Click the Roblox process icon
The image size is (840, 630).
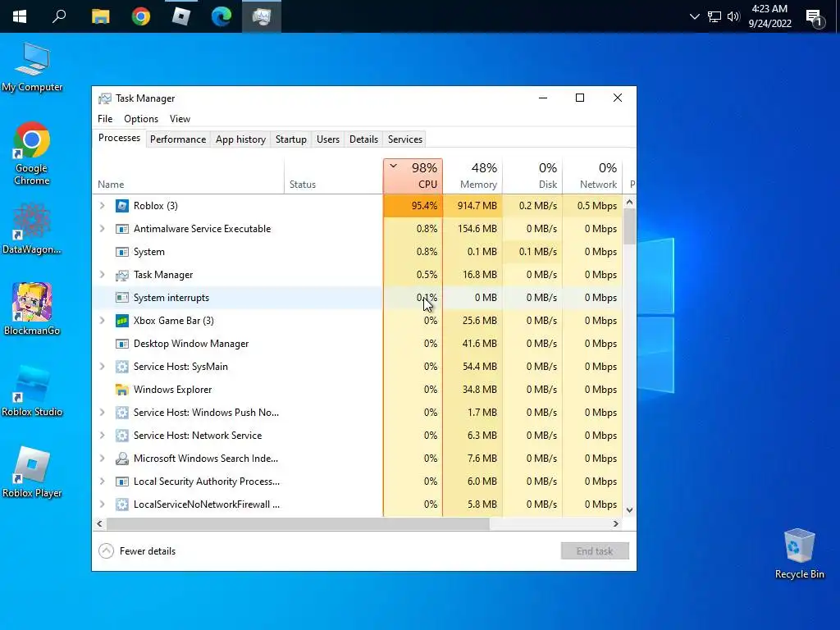pos(122,206)
